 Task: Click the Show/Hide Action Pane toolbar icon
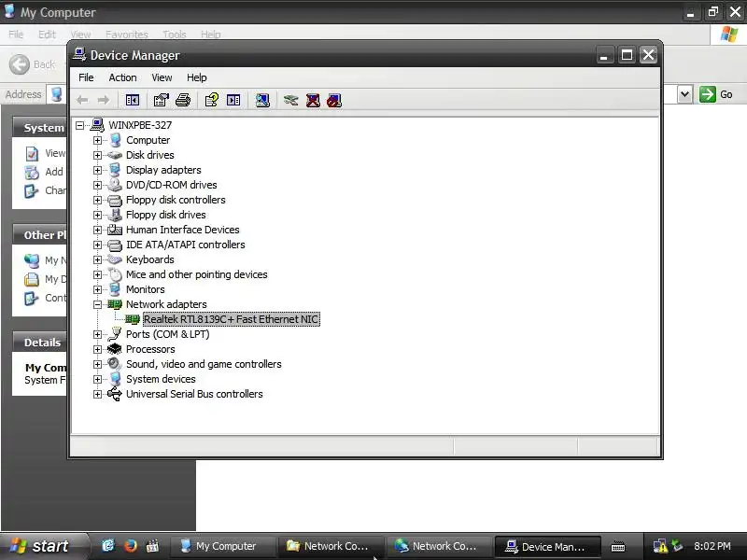[233, 100]
